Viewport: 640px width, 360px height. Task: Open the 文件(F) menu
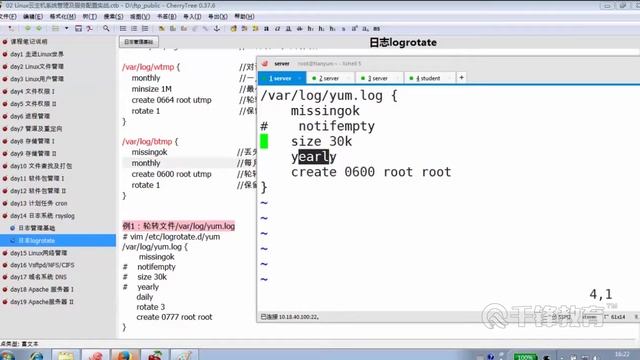(x=8, y=17)
